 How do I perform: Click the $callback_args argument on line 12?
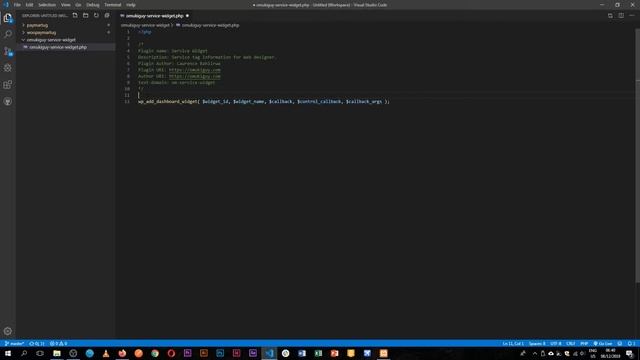tap(364, 102)
